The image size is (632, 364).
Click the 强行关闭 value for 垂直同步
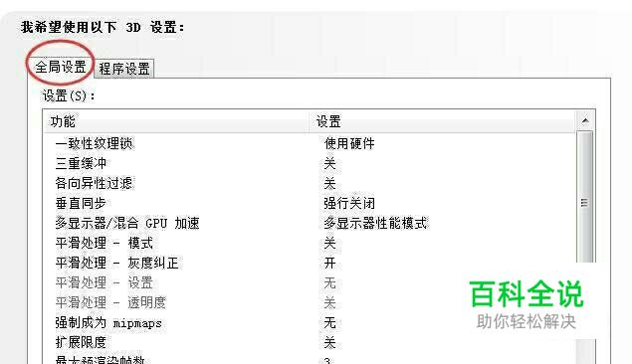(x=349, y=203)
